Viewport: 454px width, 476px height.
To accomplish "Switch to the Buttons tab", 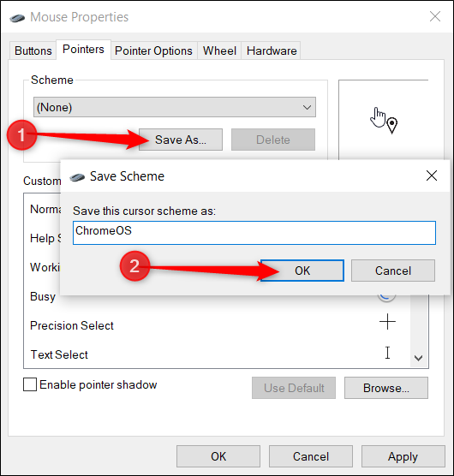I will pyautogui.click(x=33, y=51).
